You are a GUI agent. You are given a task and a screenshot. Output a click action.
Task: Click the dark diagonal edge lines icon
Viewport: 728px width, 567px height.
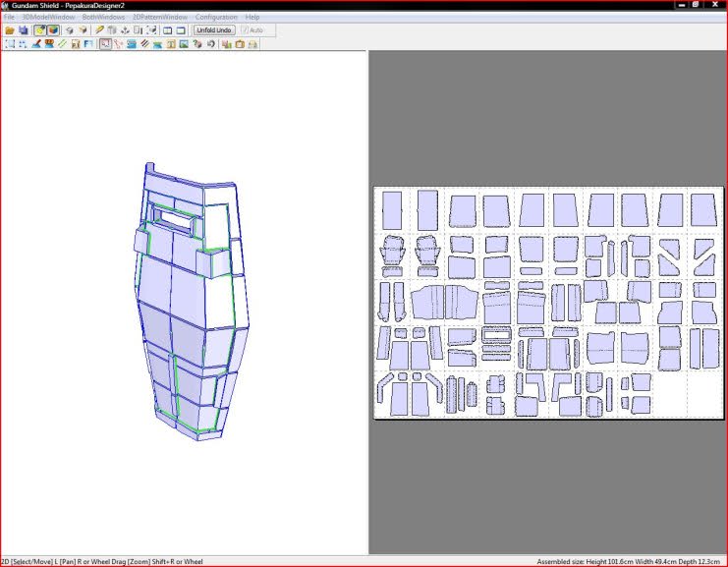click(x=144, y=44)
